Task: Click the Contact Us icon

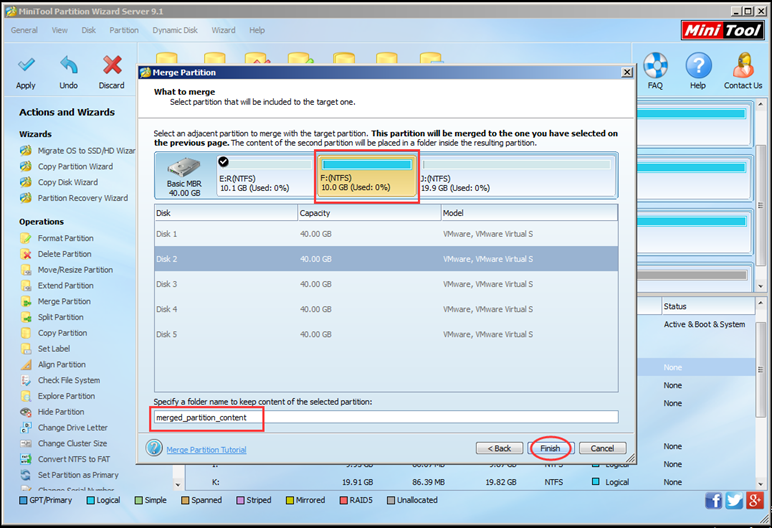Action: pos(743,65)
